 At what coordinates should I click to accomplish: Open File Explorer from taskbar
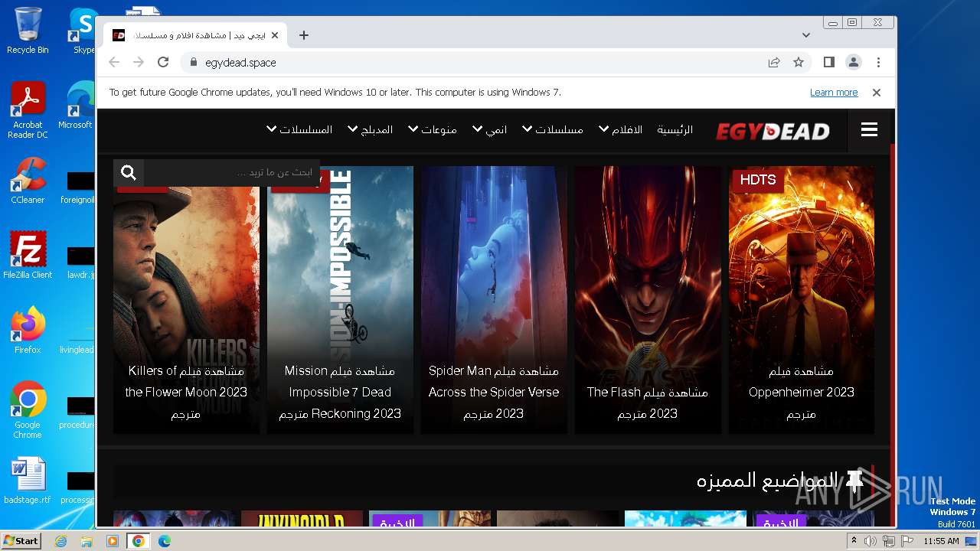pos(87,541)
